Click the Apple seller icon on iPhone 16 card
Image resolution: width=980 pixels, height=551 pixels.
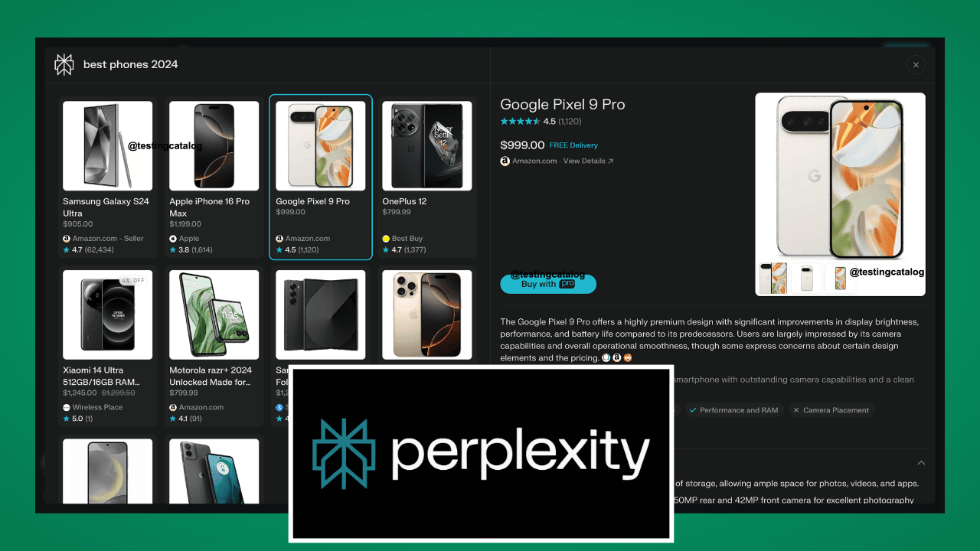coord(173,239)
